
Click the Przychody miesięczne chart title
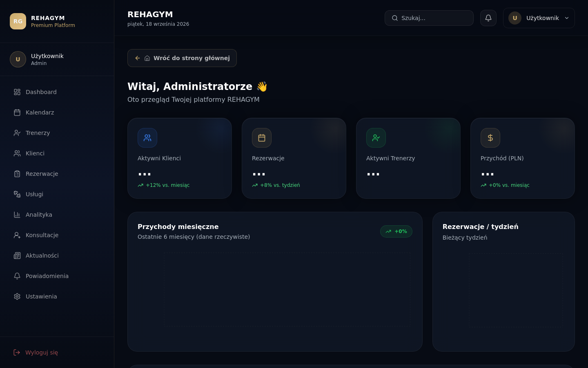(178, 227)
